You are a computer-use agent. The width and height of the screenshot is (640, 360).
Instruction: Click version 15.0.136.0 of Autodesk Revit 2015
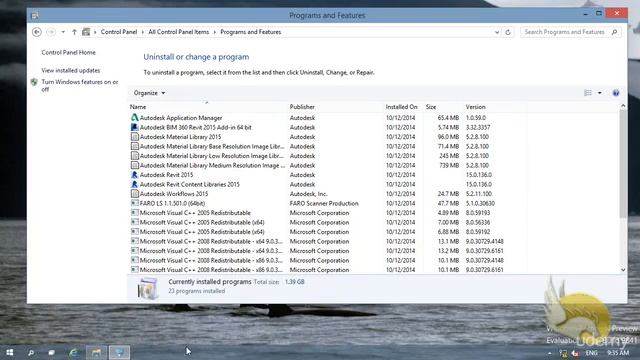click(x=479, y=175)
